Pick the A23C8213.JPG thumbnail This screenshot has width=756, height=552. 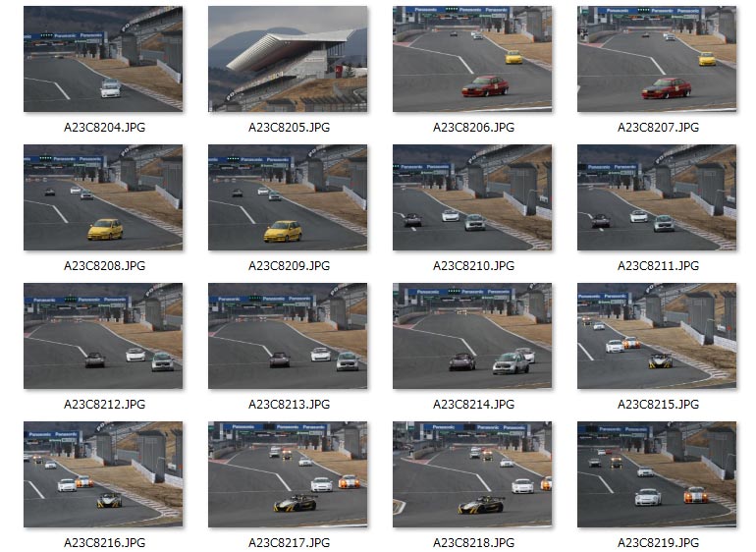(288, 336)
